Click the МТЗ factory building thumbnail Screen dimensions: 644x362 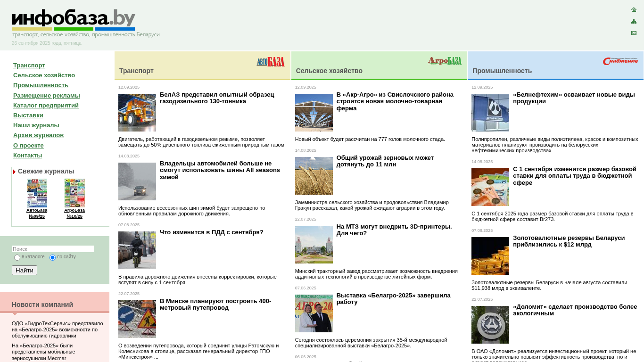click(x=314, y=245)
